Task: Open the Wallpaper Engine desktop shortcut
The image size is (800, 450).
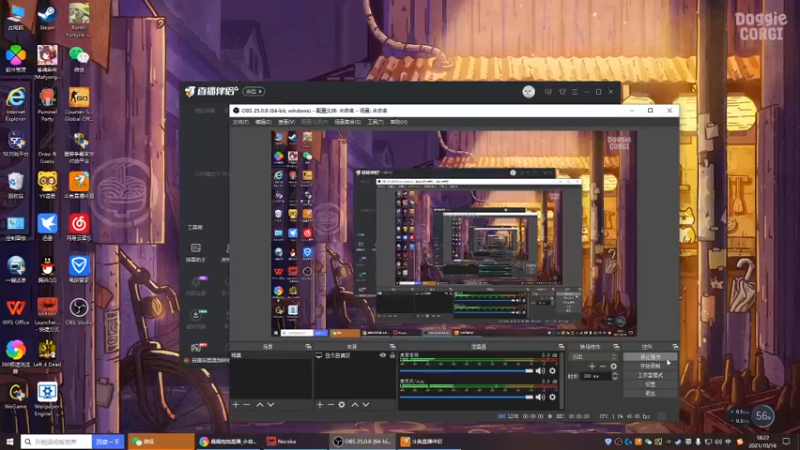Action: pyautogui.click(x=47, y=399)
